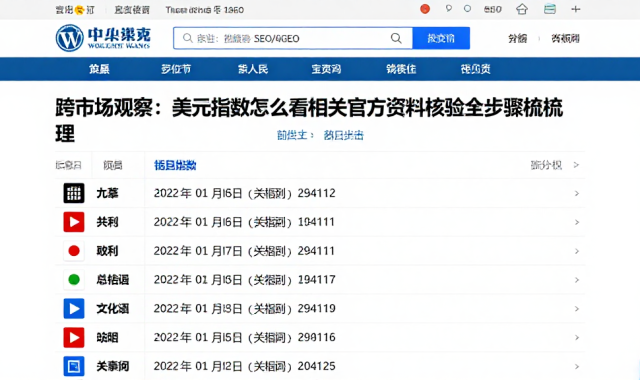
Task: Expand the 204125 row chevron
Action: click(577, 367)
